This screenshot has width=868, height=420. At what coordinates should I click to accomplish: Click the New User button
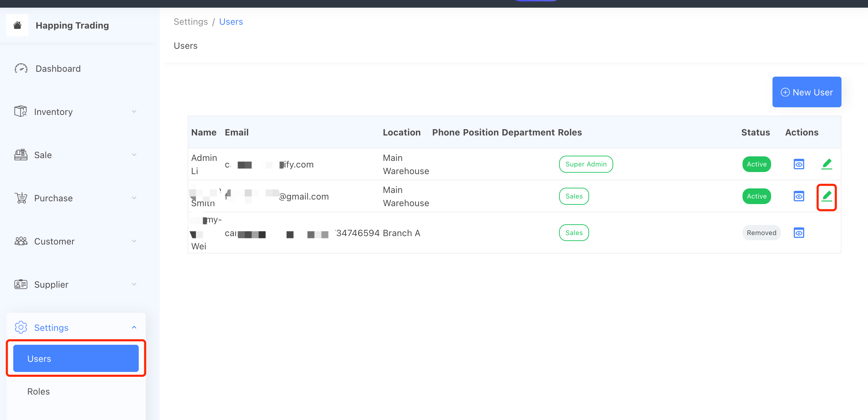(807, 92)
